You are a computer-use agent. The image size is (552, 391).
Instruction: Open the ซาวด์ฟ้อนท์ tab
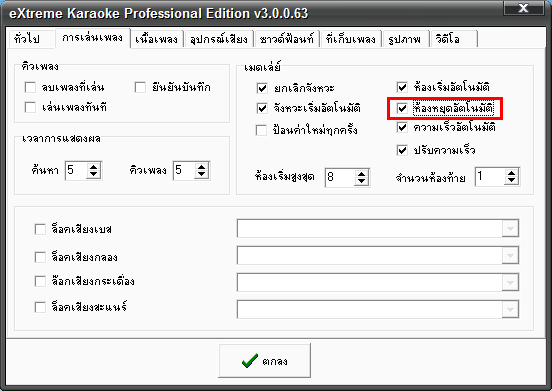(286, 39)
